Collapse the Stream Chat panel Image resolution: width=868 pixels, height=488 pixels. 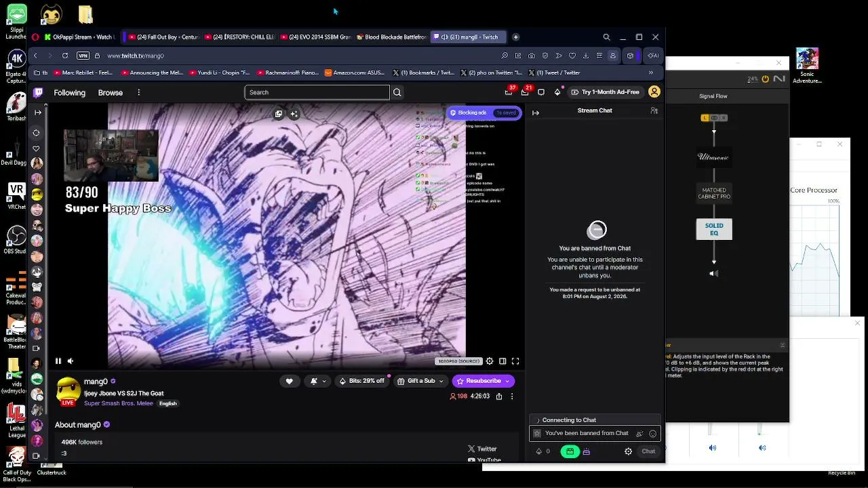[536, 113]
